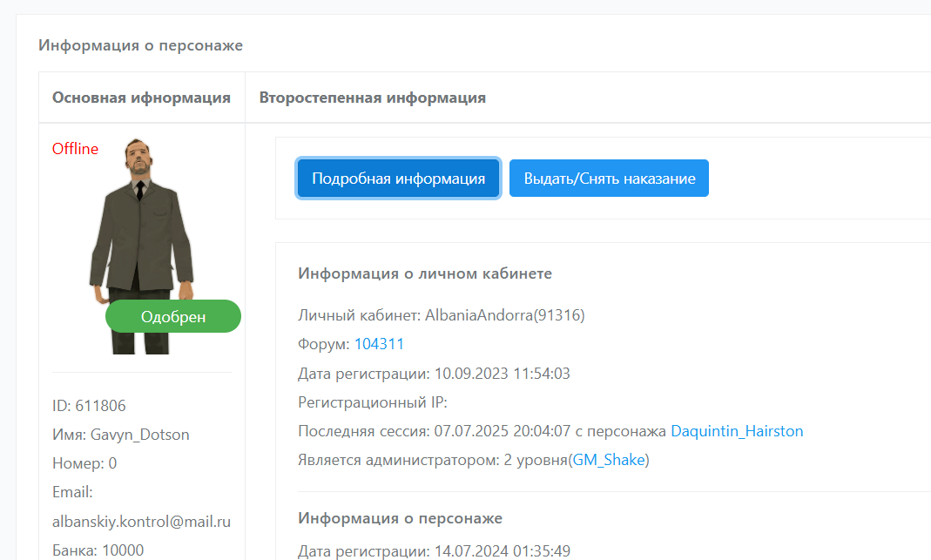Click the Информация о личном кабинете heading
The width and height of the screenshot is (931, 560).
click(425, 273)
